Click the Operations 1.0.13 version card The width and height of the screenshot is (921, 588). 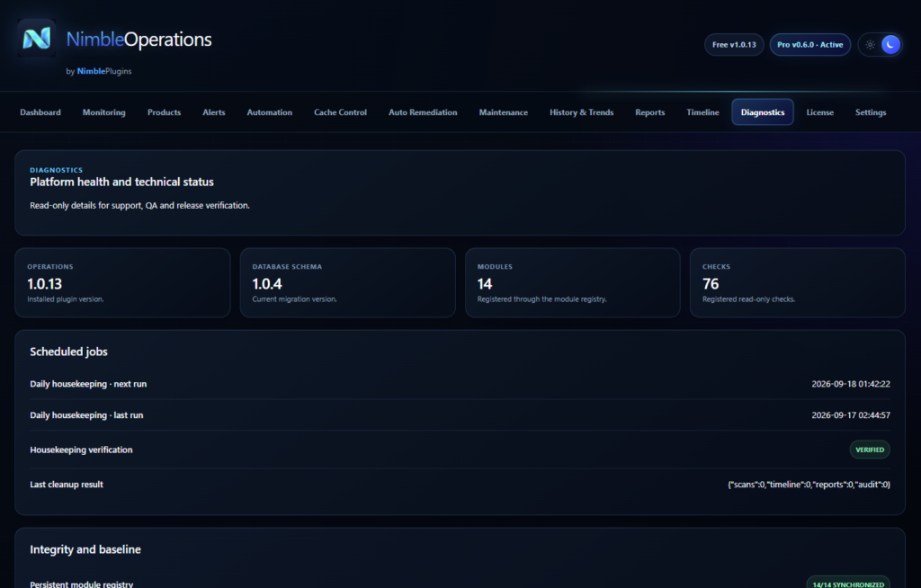pos(122,282)
